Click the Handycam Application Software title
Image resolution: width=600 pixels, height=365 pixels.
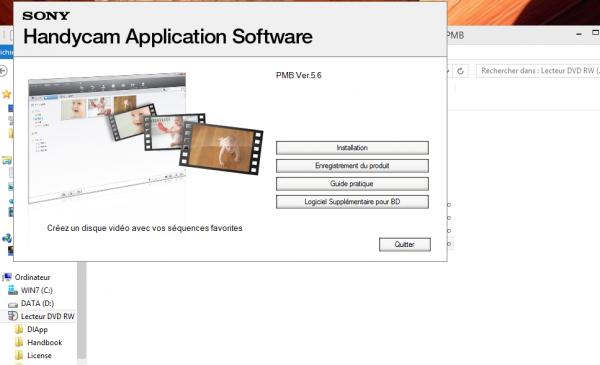[x=168, y=37]
